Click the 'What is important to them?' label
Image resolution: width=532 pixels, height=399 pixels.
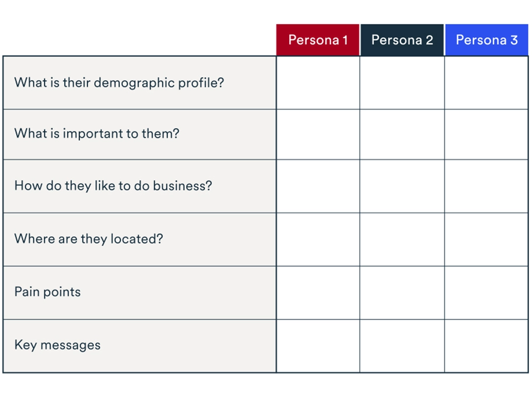(x=97, y=133)
